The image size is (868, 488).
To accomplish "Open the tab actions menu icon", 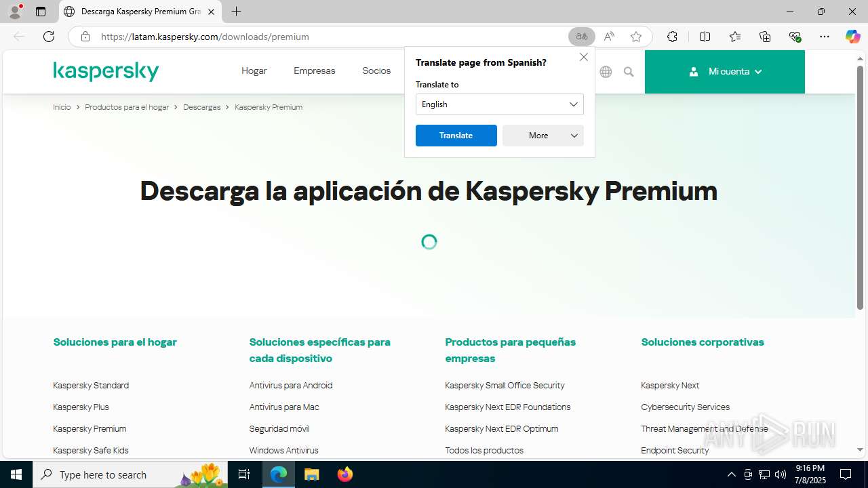I will [x=41, y=12].
